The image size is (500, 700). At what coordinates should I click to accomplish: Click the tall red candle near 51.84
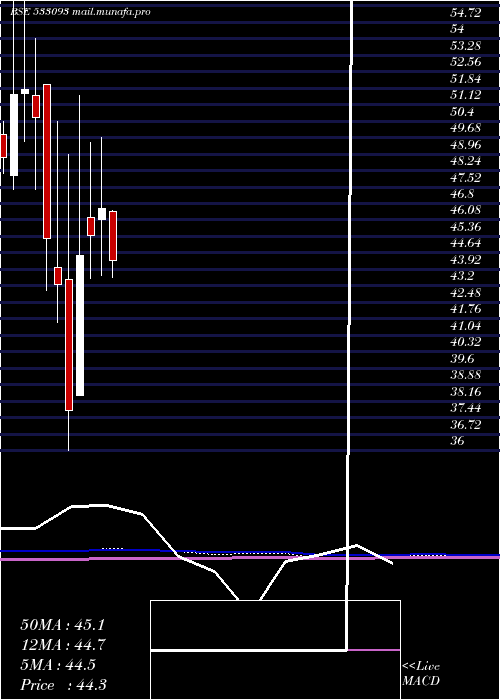(47, 161)
